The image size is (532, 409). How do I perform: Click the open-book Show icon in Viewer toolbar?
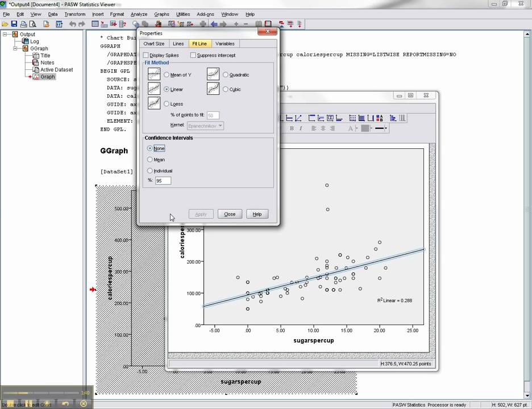pos(259,24)
